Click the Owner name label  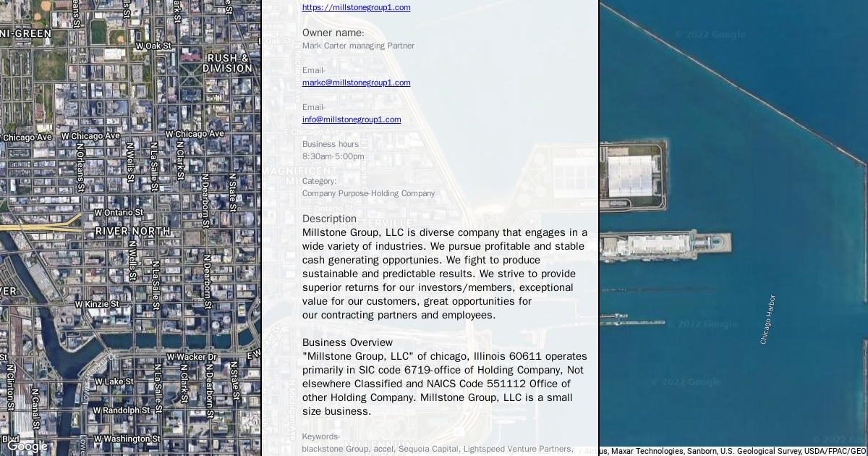click(333, 33)
